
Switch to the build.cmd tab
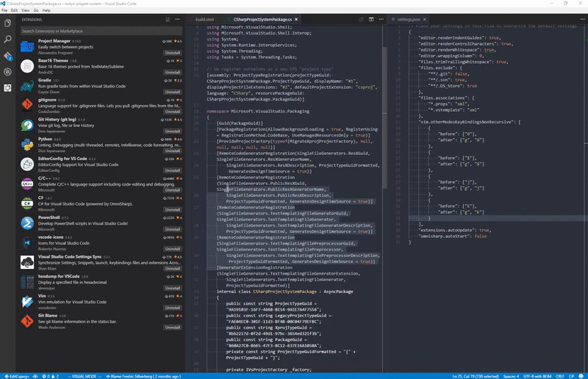pos(204,19)
